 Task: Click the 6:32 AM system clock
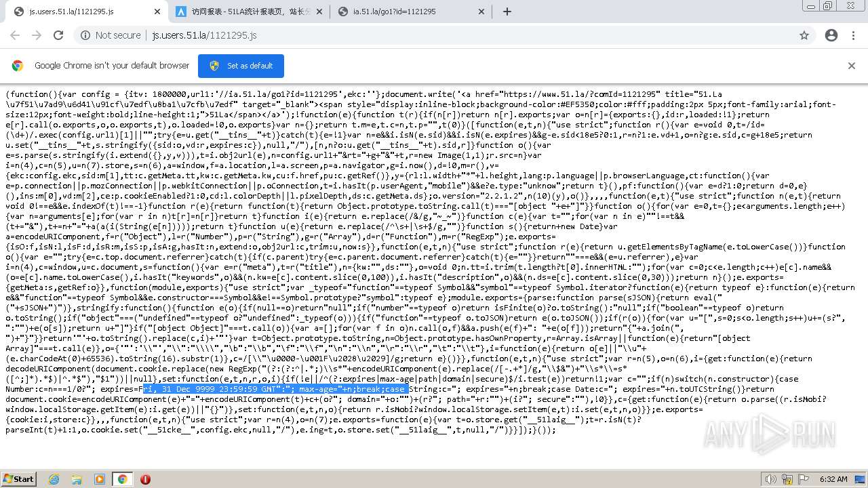[x=833, y=479]
